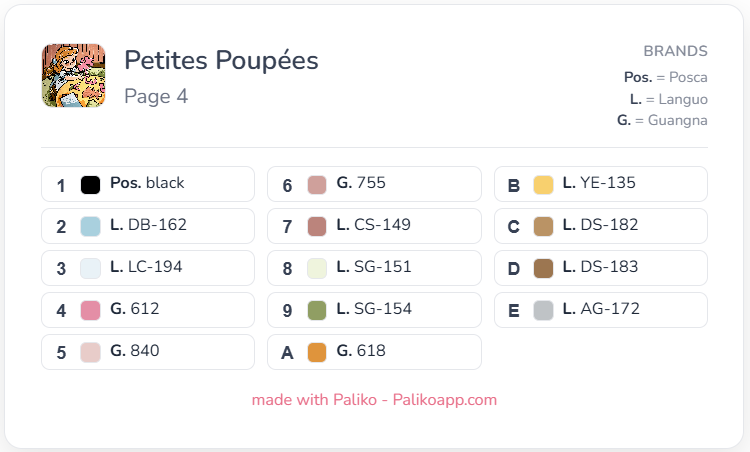The image size is (750, 452).
Task: Click the pale LC-194 color swatch
Action: 90,268
